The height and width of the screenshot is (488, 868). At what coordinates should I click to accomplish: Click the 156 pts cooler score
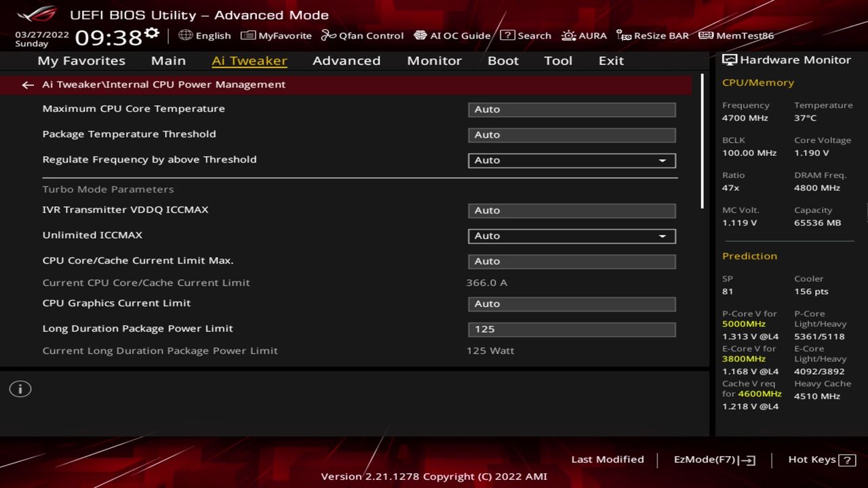[x=811, y=291]
